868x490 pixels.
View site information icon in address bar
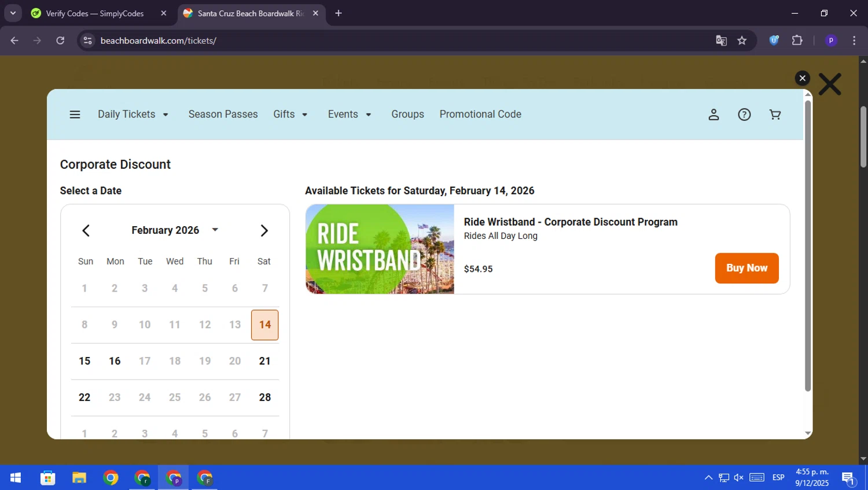87,40
